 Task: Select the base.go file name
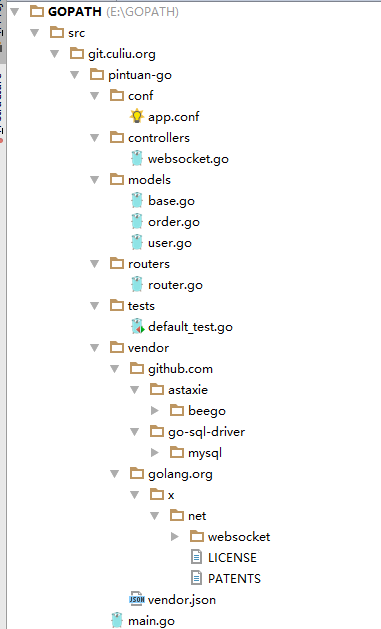tap(171, 201)
